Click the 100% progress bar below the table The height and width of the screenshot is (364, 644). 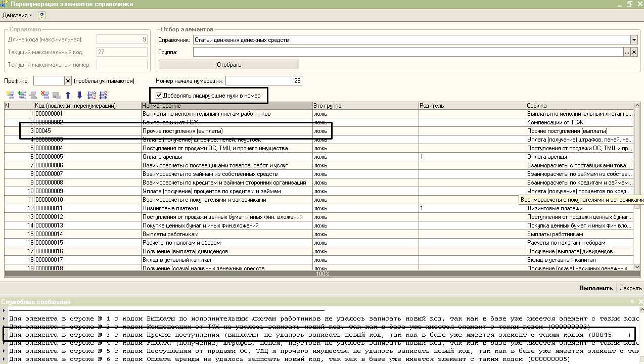click(x=323, y=274)
